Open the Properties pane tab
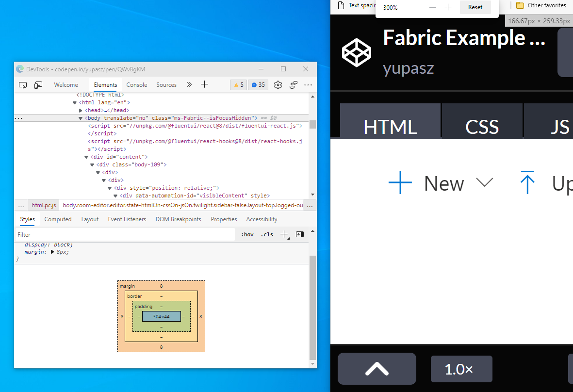Viewport: 573px width, 392px height. [x=224, y=219]
